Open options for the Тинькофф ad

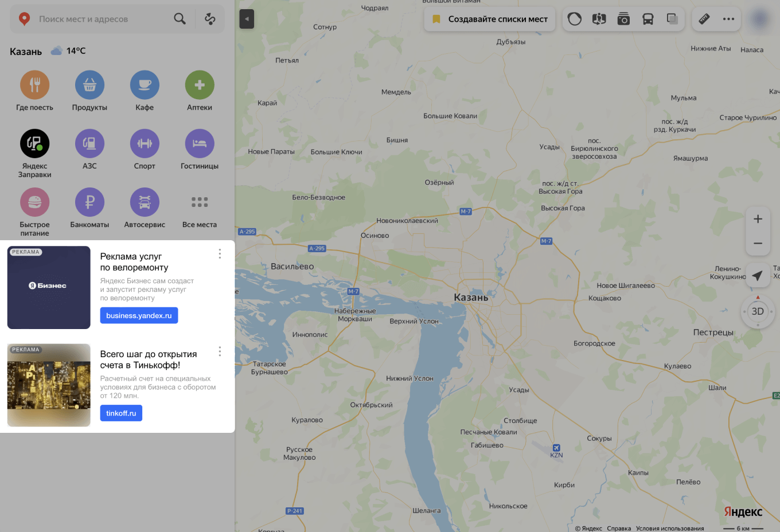[220, 351]
